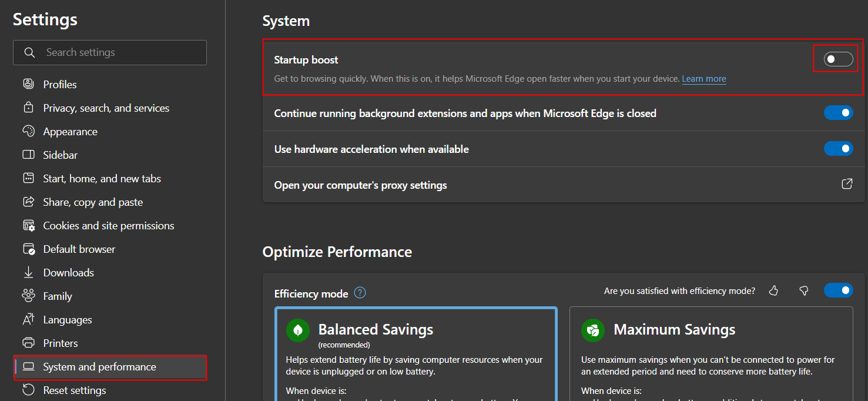This screenshot has width=868, height=401.
Task: Open Sidebar settings section
Action: (110, 155)
